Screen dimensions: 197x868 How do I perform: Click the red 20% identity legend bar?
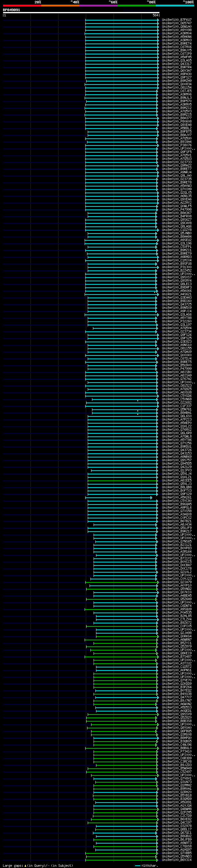[22, 6]
